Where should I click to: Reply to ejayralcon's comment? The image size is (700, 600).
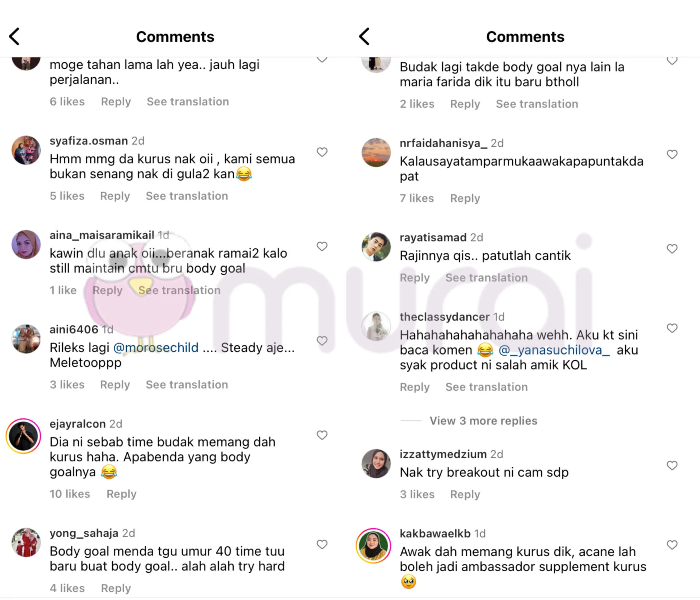tap(121, 494)
